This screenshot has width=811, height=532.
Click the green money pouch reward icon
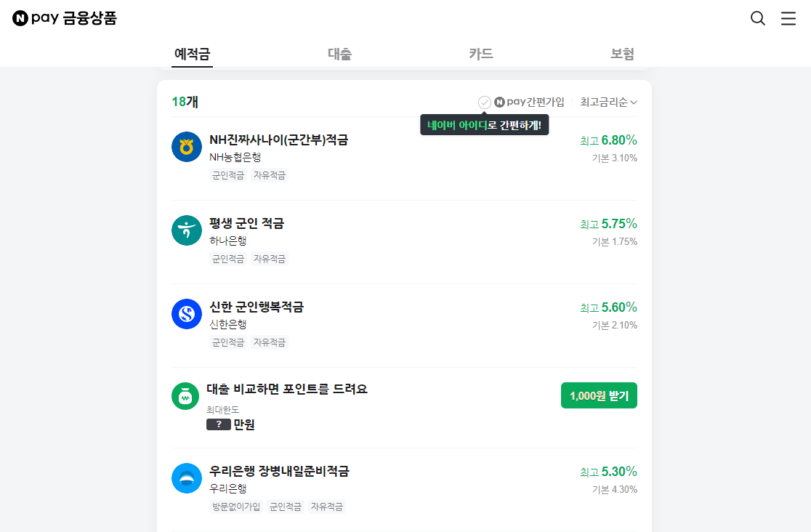click(x=187, y=395)
